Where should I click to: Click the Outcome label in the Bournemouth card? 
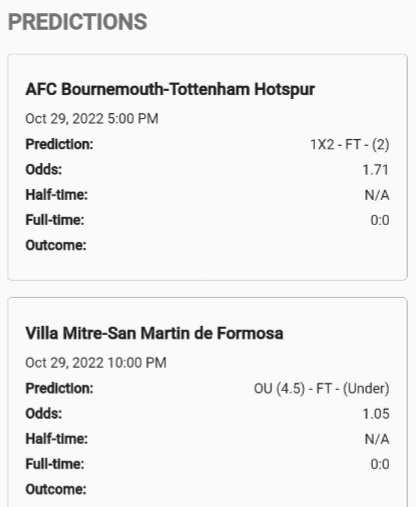click(x=56, y=245)
